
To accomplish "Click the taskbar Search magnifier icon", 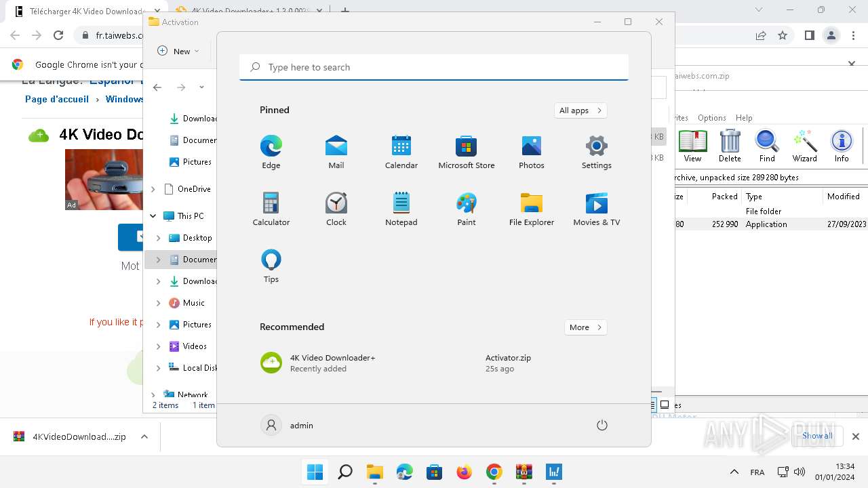I will tap(345, 472).
